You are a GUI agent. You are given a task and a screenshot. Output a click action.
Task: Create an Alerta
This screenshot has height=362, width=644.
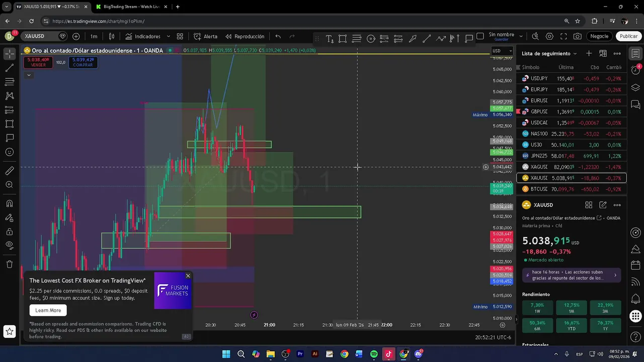pos(206,36)
